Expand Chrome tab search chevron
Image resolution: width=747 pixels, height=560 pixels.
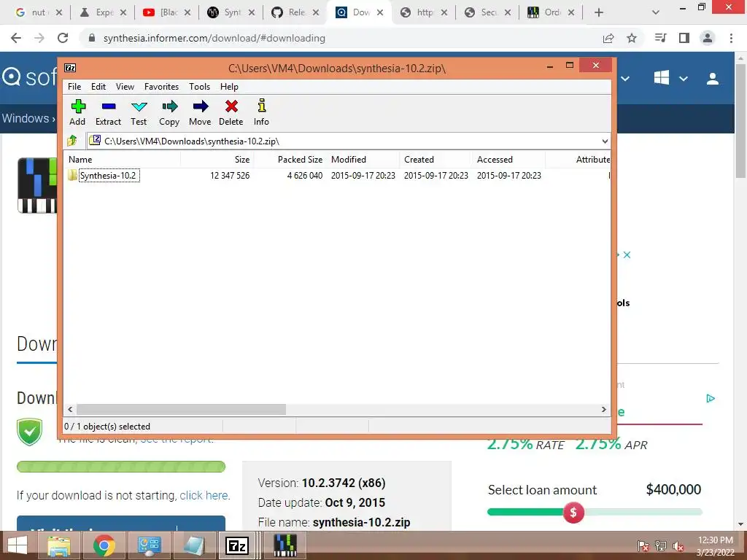point(656,12)
